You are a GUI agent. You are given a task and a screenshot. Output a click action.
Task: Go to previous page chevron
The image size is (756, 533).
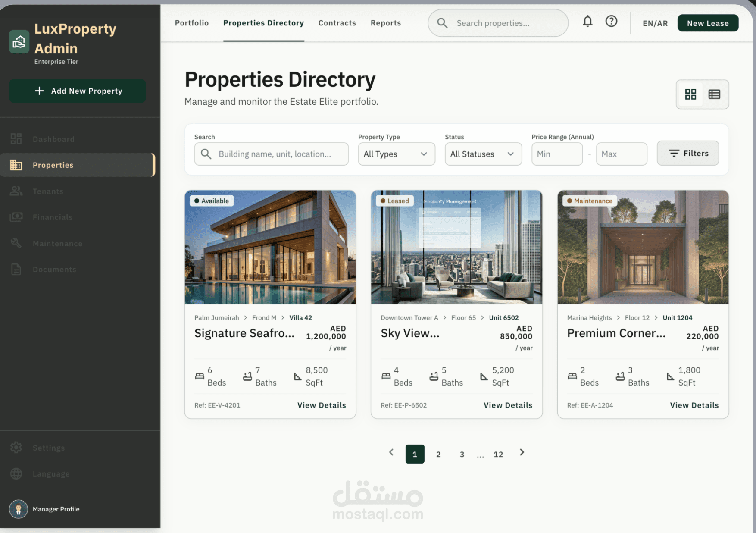391,452
